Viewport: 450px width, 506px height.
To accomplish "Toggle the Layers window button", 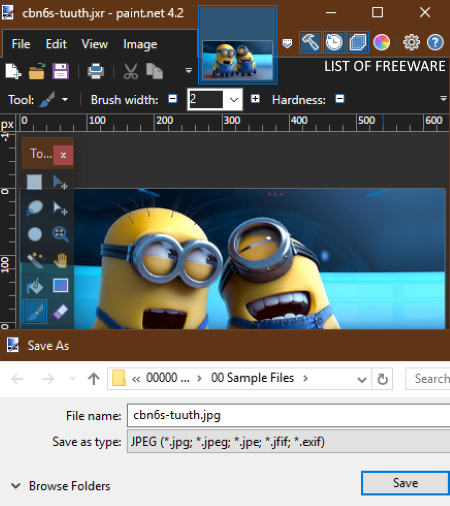I will (358, 42).
